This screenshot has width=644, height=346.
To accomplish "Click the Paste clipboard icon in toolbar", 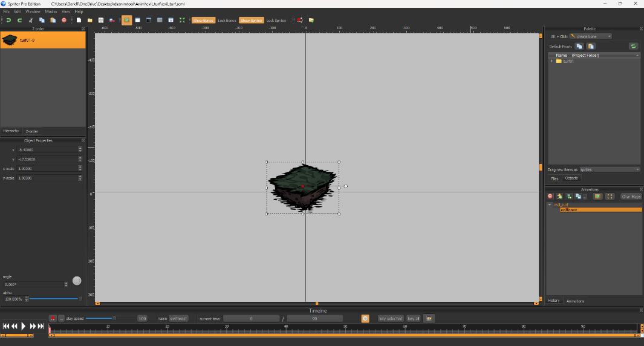I will (53, 20).
